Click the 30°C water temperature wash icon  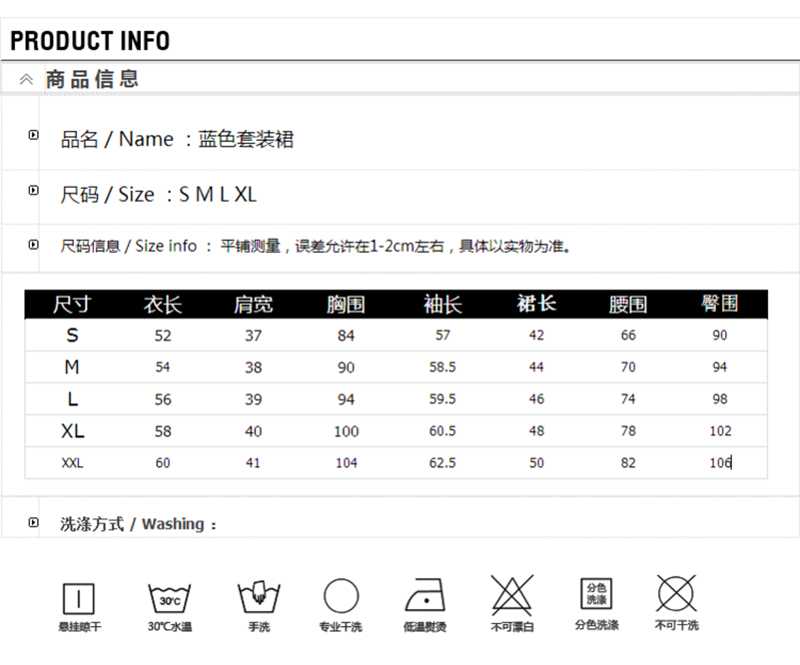169,598
